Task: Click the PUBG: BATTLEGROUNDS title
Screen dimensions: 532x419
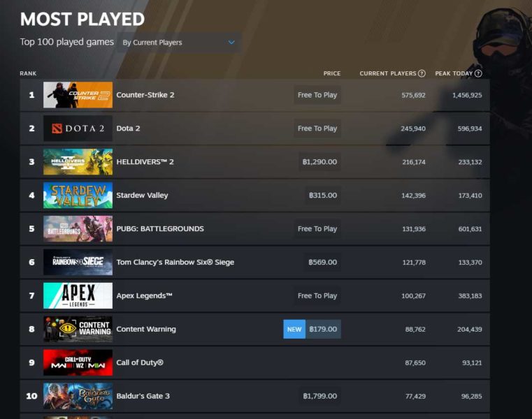Action: (160, 229)
